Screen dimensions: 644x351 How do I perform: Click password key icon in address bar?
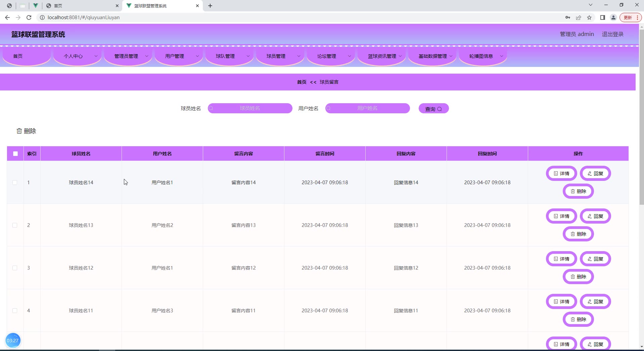coord(568,17)
